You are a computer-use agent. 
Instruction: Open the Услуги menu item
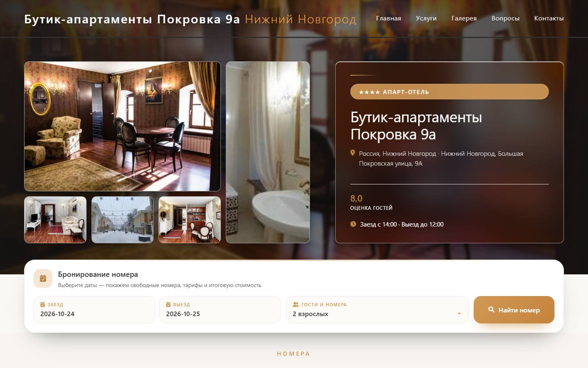[426, 18]
